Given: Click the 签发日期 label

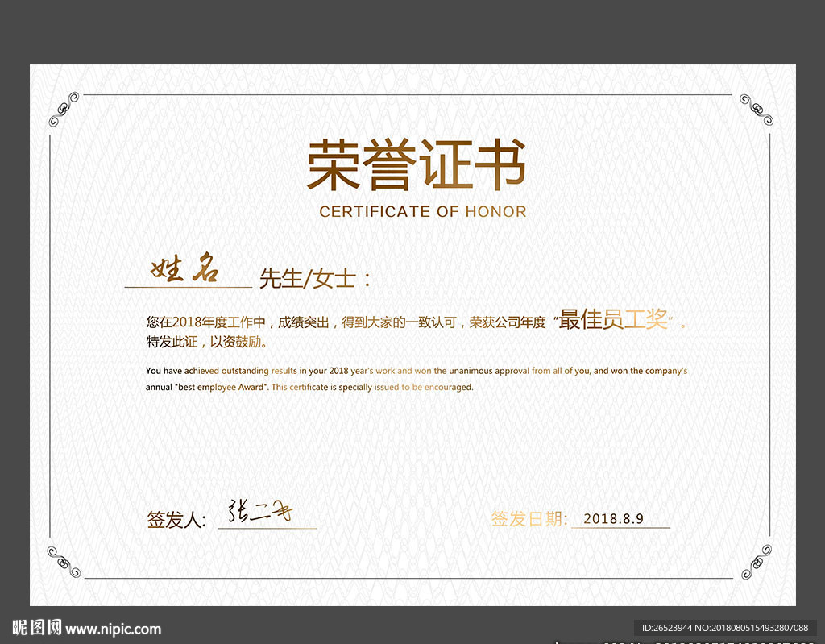Looking at the screenshot, I should [529, 519].
